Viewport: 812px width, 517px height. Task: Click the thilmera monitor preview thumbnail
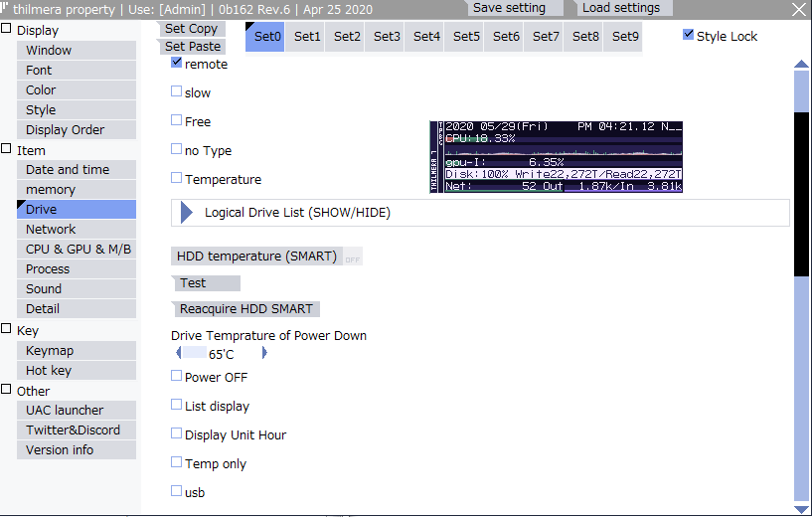tap(557, 157)
